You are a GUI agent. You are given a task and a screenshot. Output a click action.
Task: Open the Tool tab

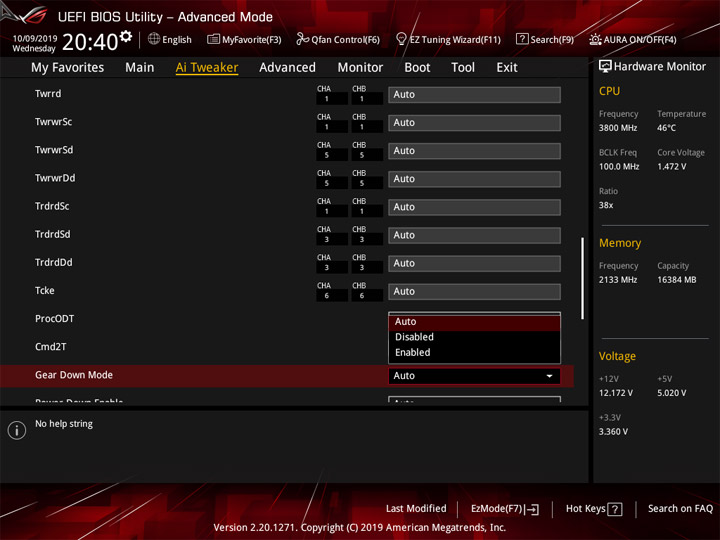coord(463,68)
